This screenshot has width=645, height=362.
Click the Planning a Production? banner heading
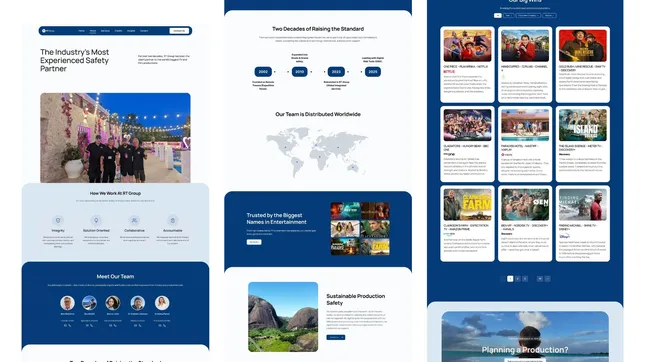point(525,350)
